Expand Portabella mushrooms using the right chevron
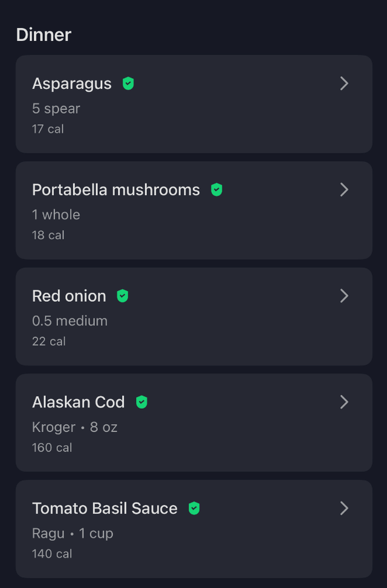Image resolution: width=387 pixels, height=588 pixels. click(344, 190)
